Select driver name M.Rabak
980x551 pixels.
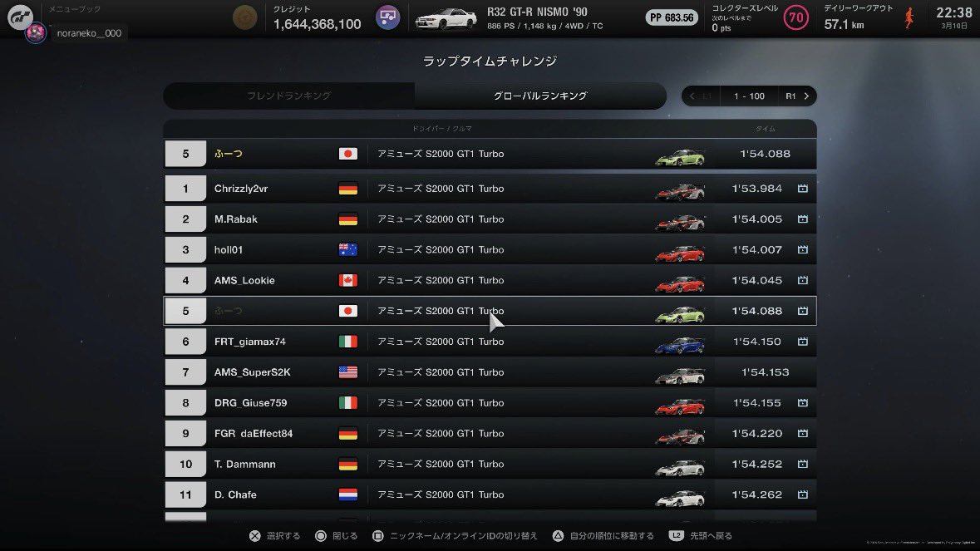pos(235,219)
